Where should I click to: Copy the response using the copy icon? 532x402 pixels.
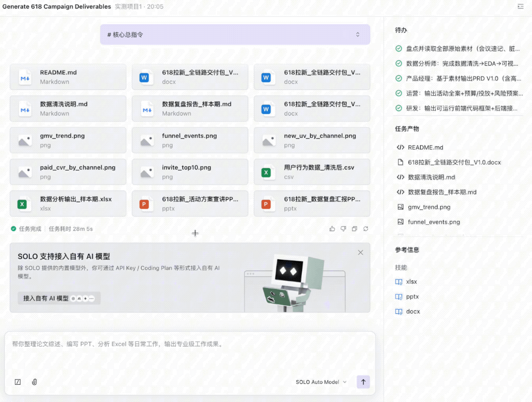[354, 229]
